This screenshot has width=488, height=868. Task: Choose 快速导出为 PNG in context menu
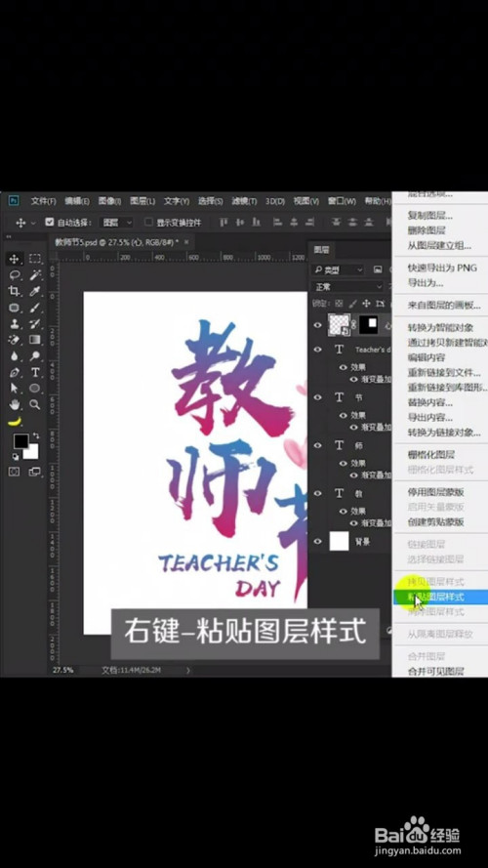442,268
